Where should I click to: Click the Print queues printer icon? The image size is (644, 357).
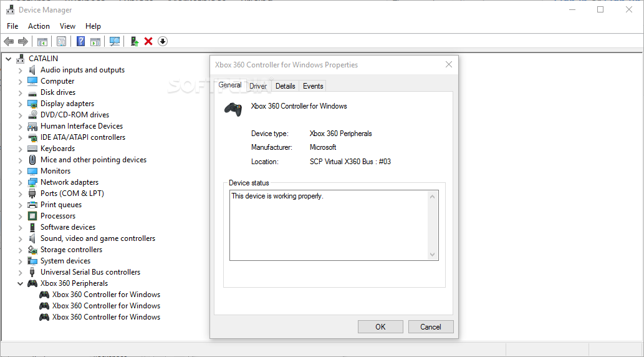click(32, 205)
